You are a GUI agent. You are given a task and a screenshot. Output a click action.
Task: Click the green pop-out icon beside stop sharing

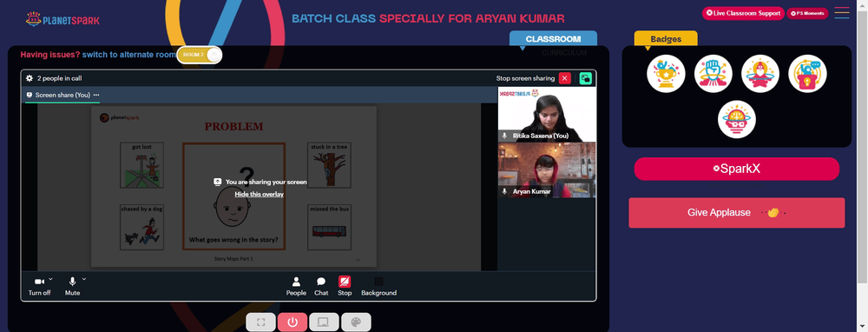pyautogui.click(x=585, y=78)
